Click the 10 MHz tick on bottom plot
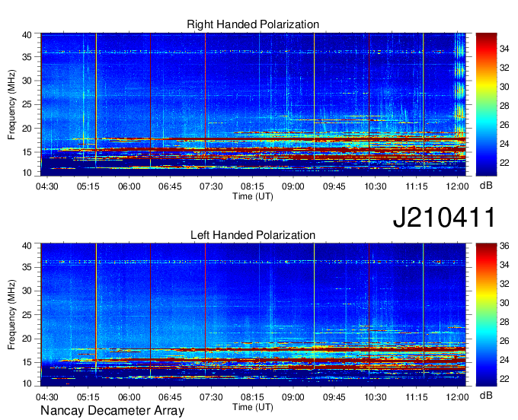This screenshot has height=420, width=518. point(27,383)
